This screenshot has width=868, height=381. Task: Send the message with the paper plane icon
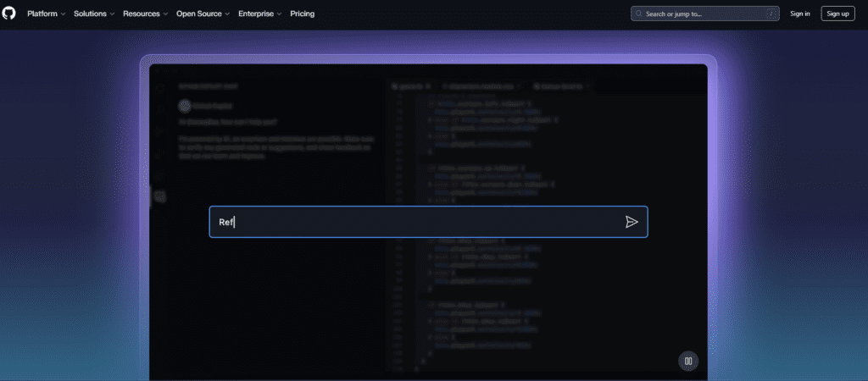coord(632,222)
